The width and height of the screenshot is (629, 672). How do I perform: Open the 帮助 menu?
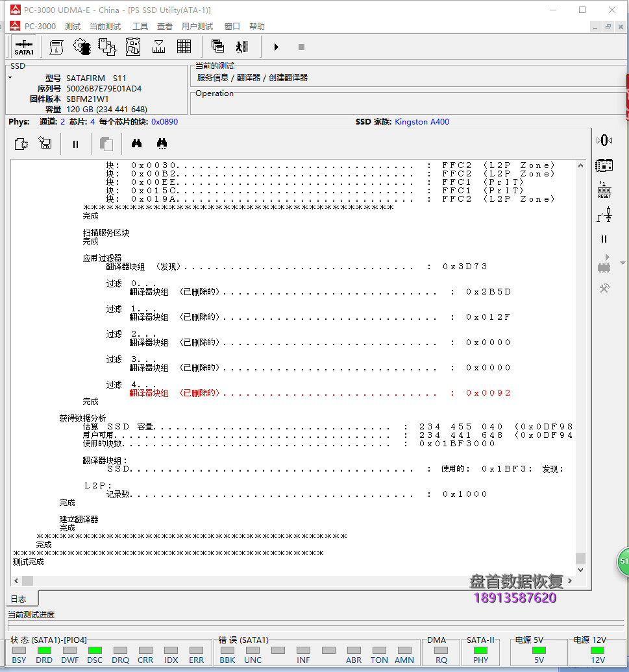click(x=257, y=27)
